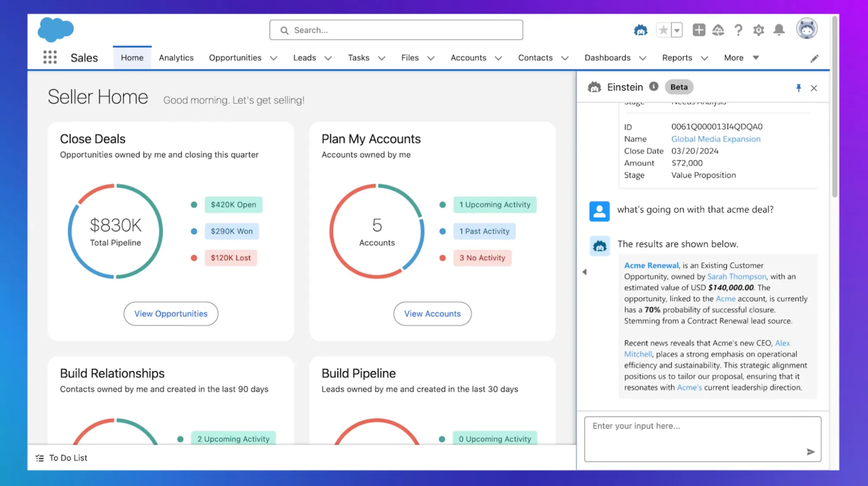Open Salesforce help with the question mark icon

738,30
